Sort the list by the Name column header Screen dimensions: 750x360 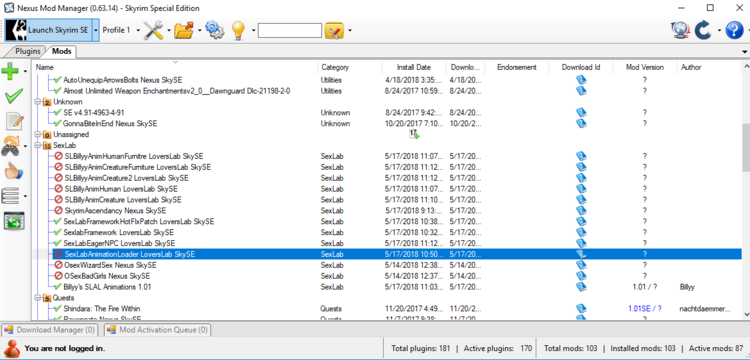[175, 67]
